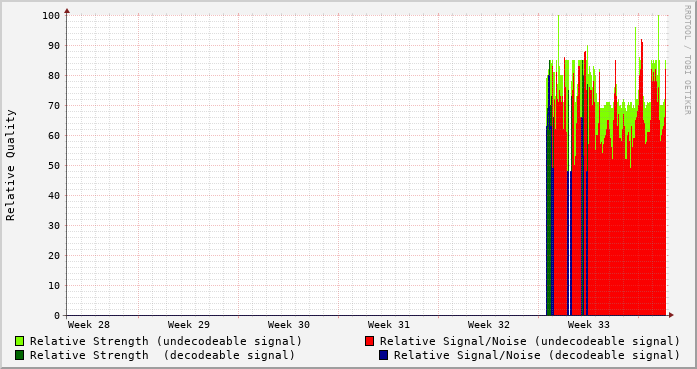Click the 100 value on y-axis
Image resolution: width=697 pixels, height=369 pixels.
[51, 16]
